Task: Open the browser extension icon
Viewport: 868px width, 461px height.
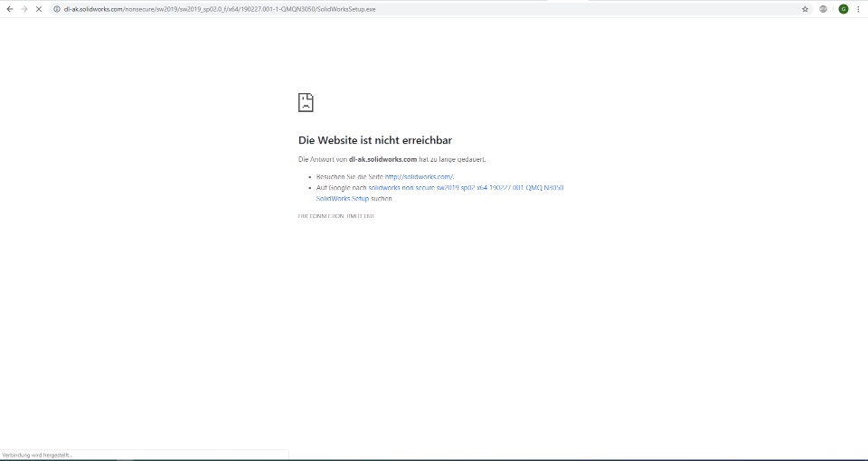Action: 823,9
